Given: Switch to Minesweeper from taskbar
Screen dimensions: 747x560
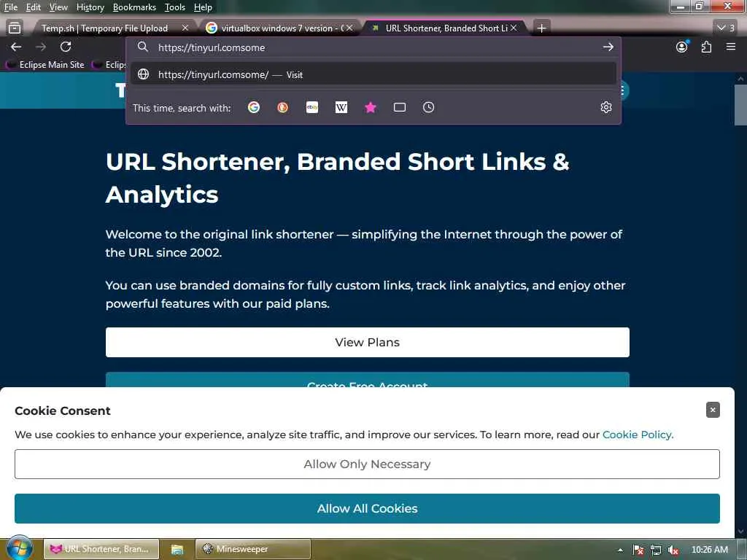Looking at the screenshot, I should pyautogui.click(x=253, y=549).
